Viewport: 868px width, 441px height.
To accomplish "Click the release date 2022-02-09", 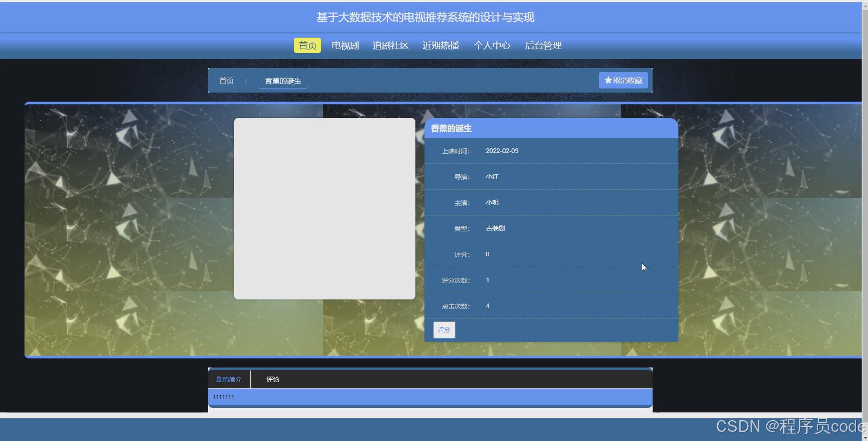I will [502, 150].
